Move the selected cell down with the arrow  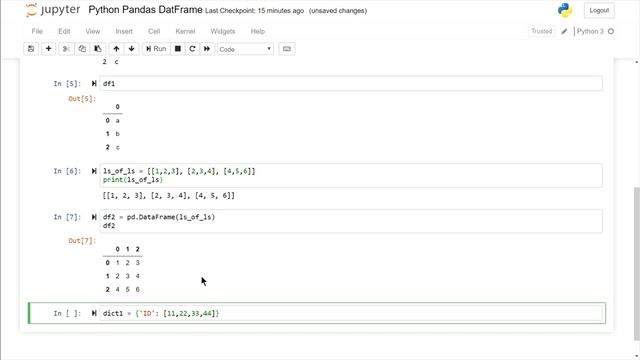tap(131, 49)
